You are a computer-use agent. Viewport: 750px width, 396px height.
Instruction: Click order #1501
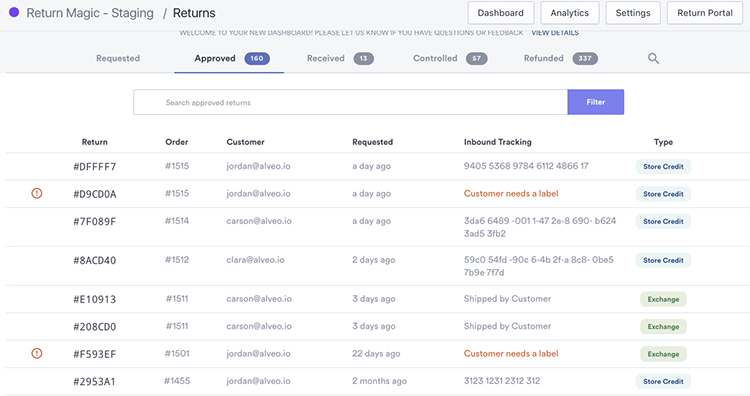pyautogui.click(x=177, y=353)
